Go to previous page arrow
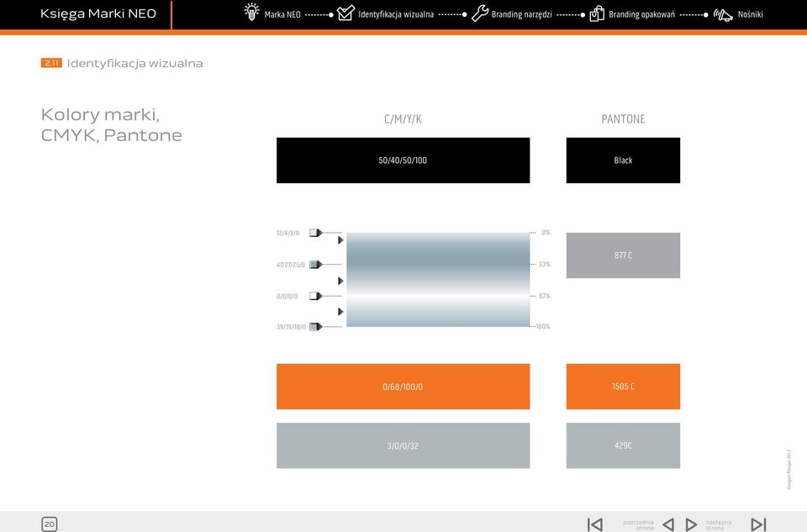Image resolution: width=807 pixels, height=532 pixels. (x=668, y=524)
